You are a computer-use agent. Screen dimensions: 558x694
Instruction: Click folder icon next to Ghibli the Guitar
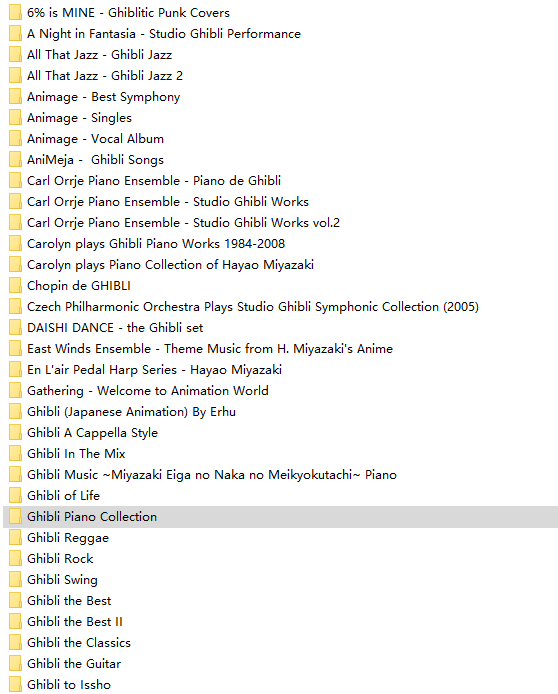(15, 663)
